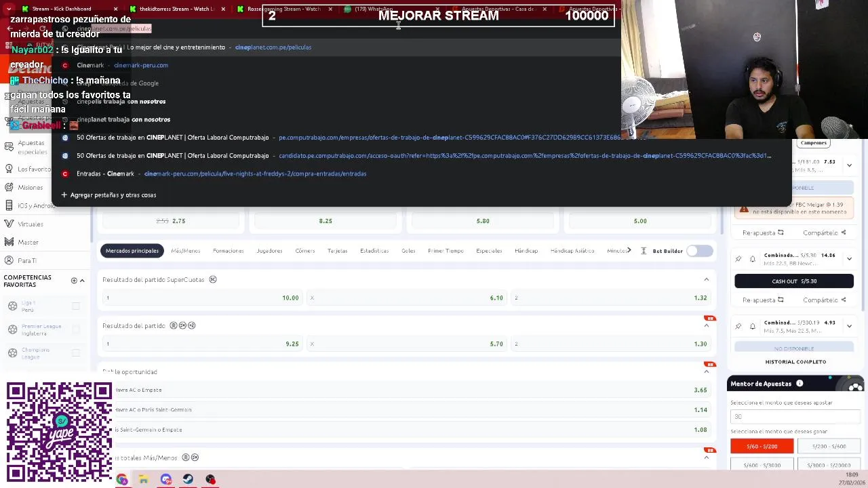Open Tarjetas market tab
Image resolution: width=868 pixels, height=488 pixels.
coord(337,251)
